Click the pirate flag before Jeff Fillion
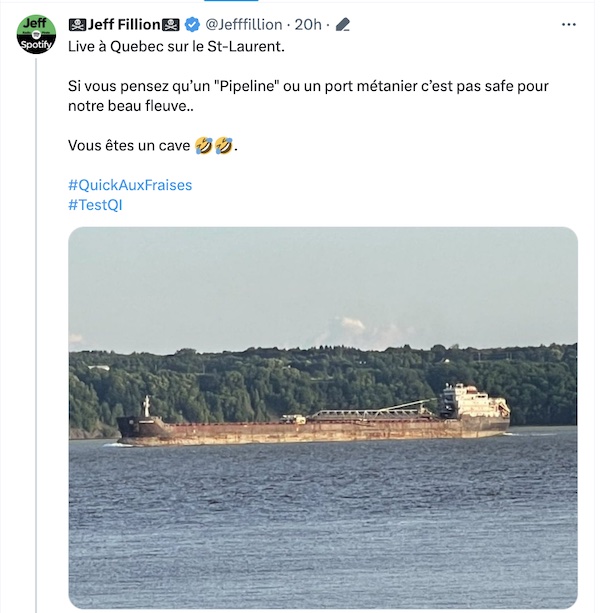This screenshot has height=613, width=600. [x=77, y=25]
